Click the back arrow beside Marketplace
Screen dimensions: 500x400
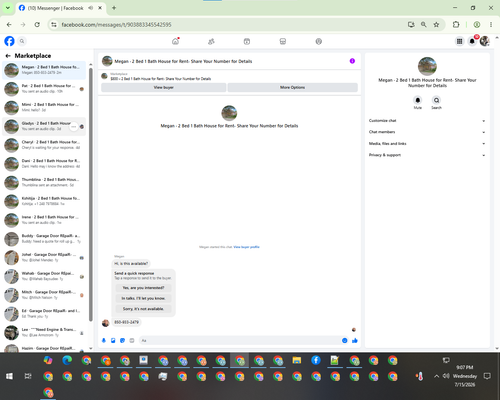8,56
